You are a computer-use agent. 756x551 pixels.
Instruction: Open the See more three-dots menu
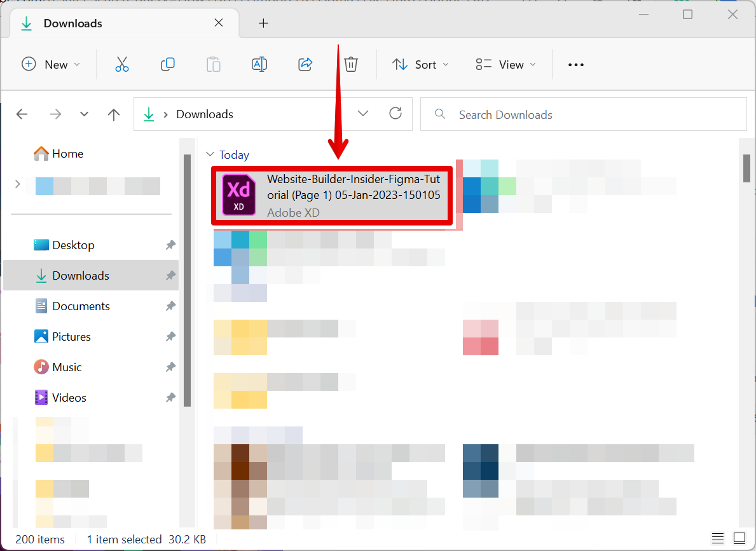pyautogui.click(x=575, y=65)
